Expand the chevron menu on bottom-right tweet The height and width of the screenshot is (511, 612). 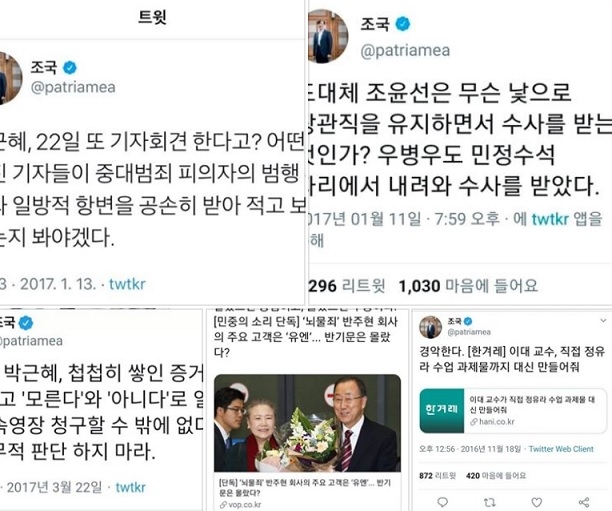[603, 320]
